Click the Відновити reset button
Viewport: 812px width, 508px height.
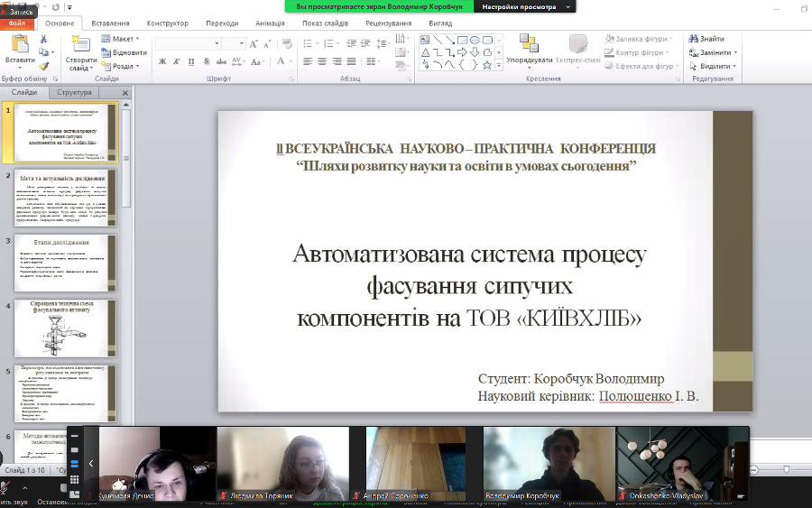[x=124, y=52]
